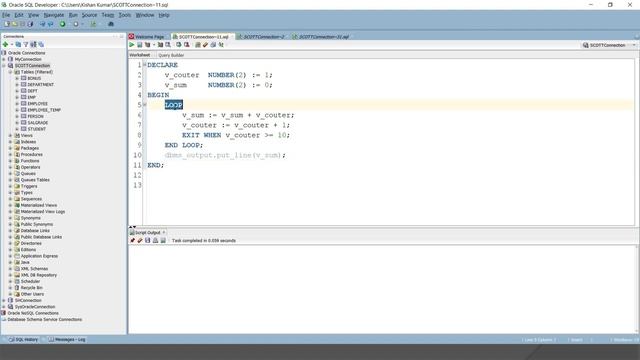640x360 pixels.
Task: Expand the Triggers node
Action: pyautogui.click(x=10, y=186)
